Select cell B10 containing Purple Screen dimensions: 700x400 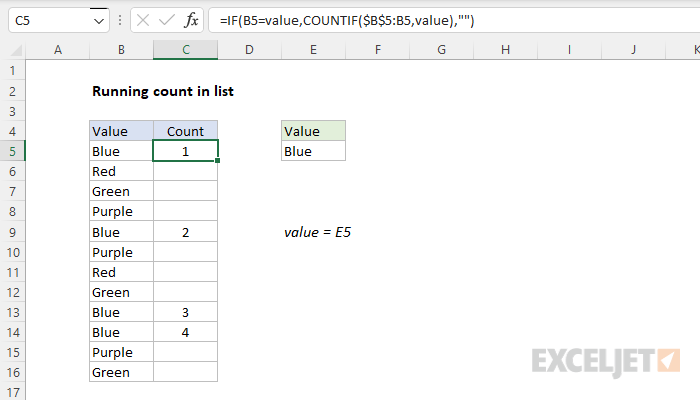(121, 252)
